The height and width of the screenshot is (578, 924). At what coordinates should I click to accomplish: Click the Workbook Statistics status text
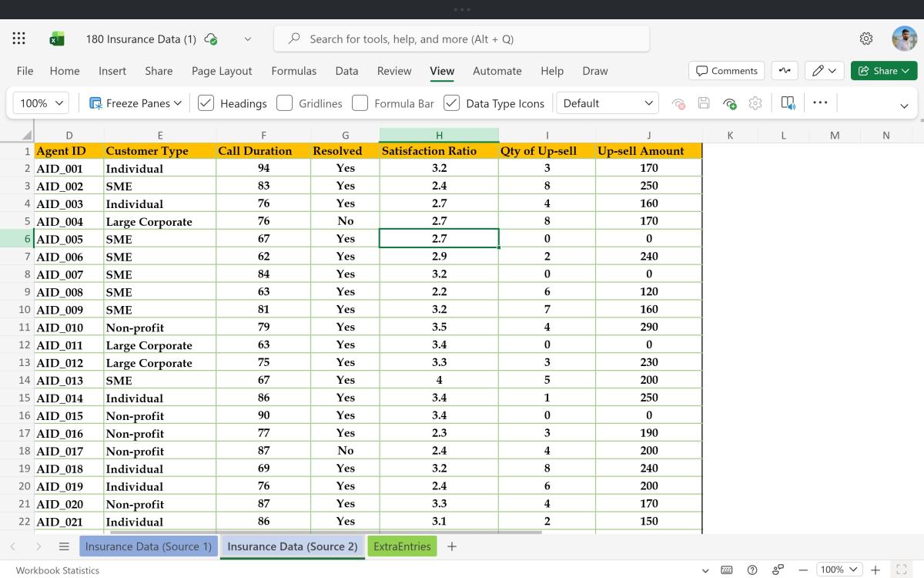click(x=58, y=570)
